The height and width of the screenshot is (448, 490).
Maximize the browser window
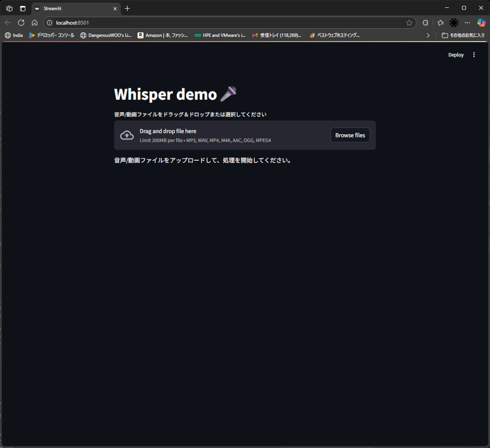pyautogui.click(x=464, y=8)
